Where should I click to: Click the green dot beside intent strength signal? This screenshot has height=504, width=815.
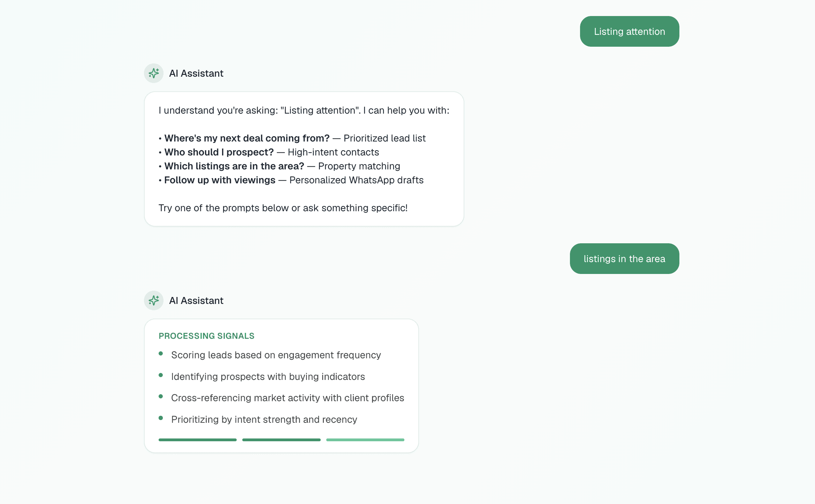point(161,417)
